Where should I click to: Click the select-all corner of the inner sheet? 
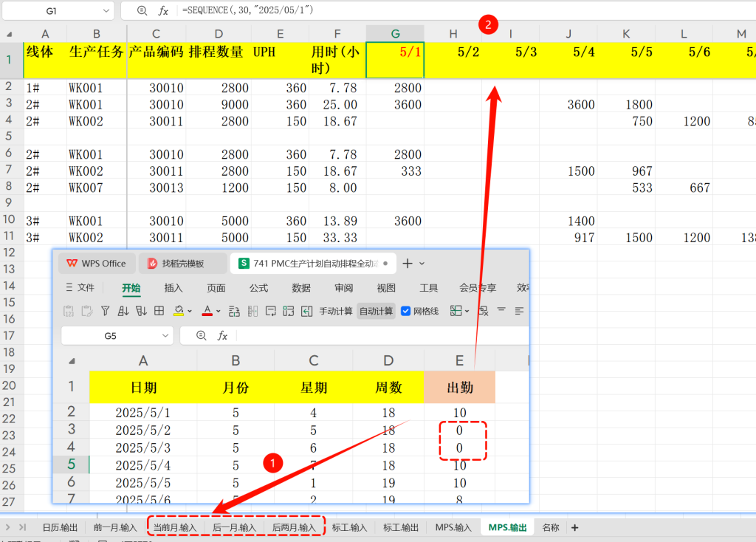pos(72,361)
